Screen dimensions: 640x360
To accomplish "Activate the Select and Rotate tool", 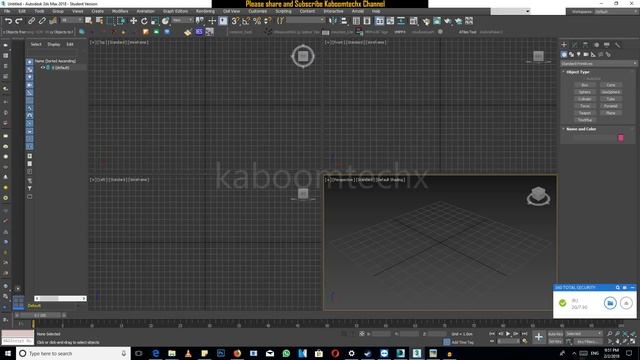I will (144, 21).
